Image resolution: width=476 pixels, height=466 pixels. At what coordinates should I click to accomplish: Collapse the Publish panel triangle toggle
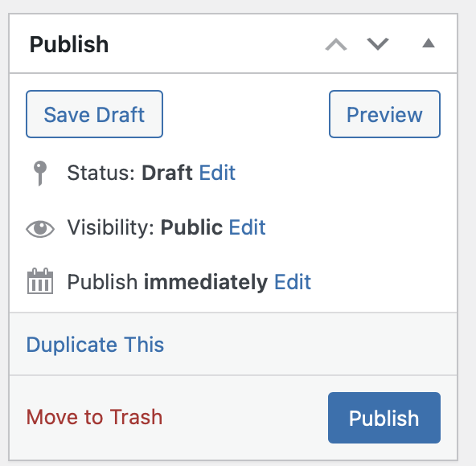coord(429,43)
